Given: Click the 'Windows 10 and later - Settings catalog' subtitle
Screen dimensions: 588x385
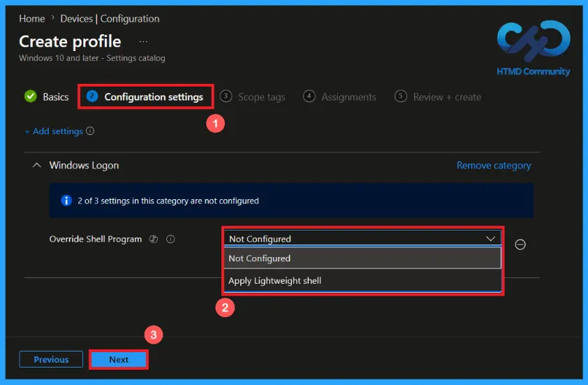Looking at the screenshot, I should click(x=92, y=58).
